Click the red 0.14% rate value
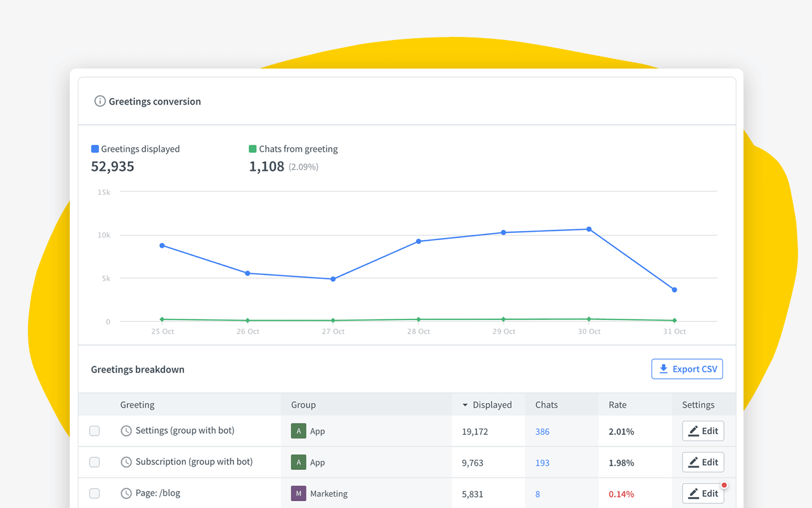The width and height of the screenshot is (812, 508). click(622, 494)
